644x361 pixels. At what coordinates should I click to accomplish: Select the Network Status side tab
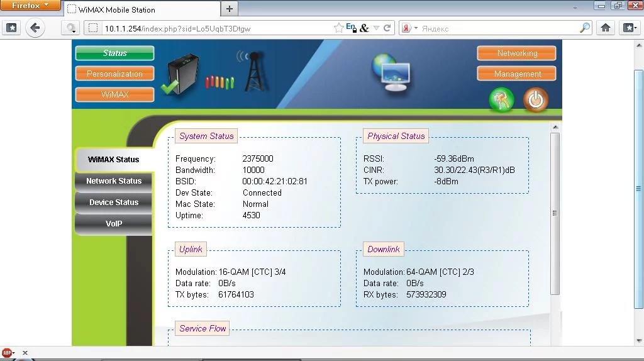pyautogui.click(x=114, y=181)
